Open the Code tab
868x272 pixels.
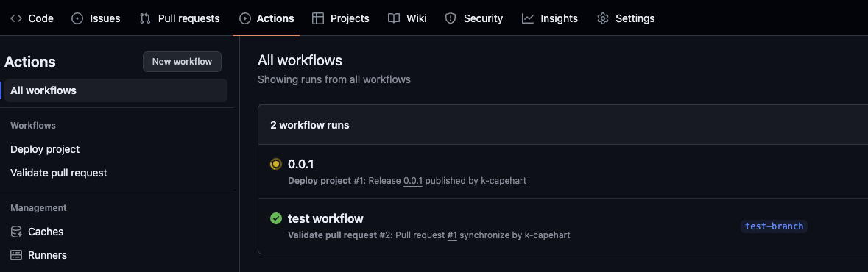click(x=32, y=18)
